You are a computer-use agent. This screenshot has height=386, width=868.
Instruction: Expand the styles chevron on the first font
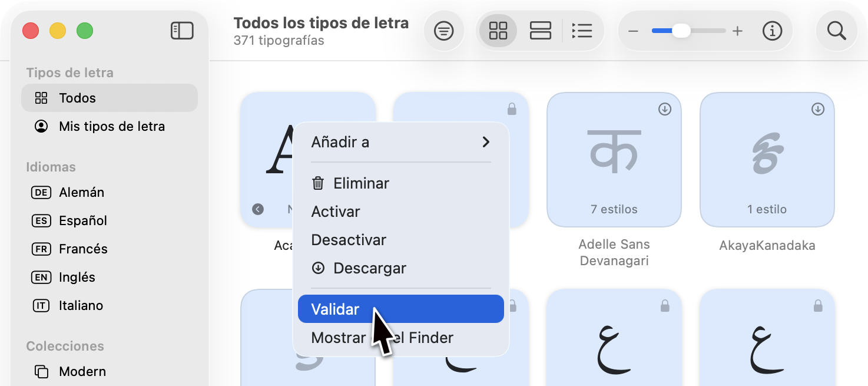tap(257, 209)
